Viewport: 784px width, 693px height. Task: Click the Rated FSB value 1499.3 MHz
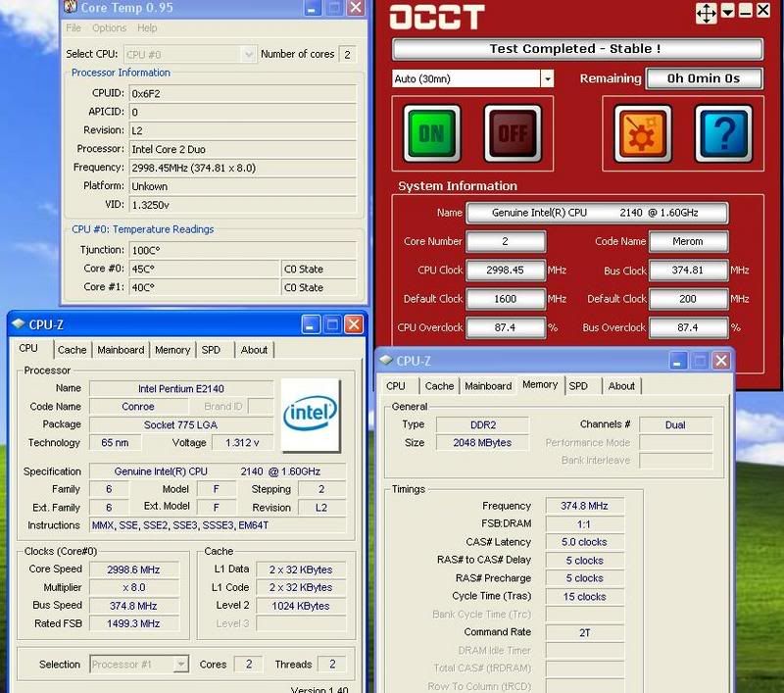click(133, 623)
